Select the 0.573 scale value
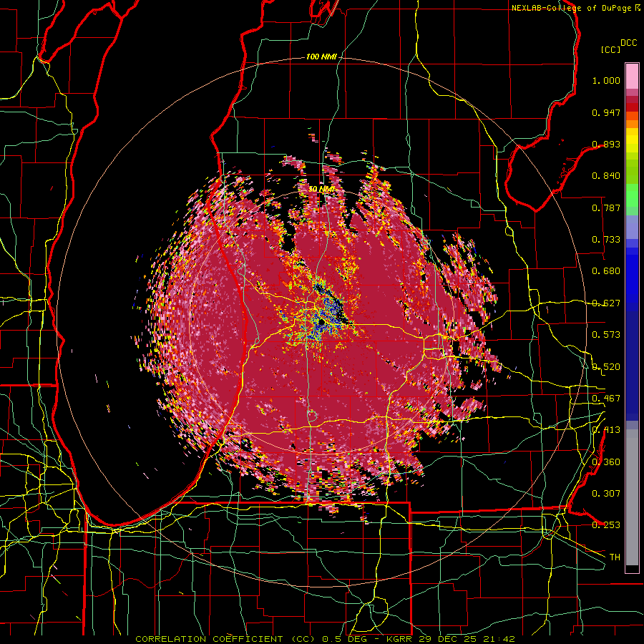This screenshot has height=644, width=644. [x=606, y=335]
